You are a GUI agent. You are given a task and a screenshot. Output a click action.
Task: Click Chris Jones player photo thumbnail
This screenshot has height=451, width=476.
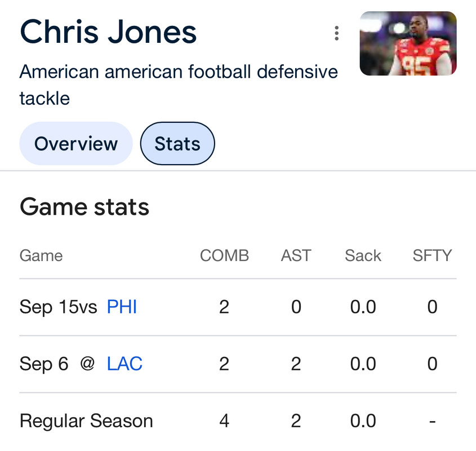click(408, 43)
